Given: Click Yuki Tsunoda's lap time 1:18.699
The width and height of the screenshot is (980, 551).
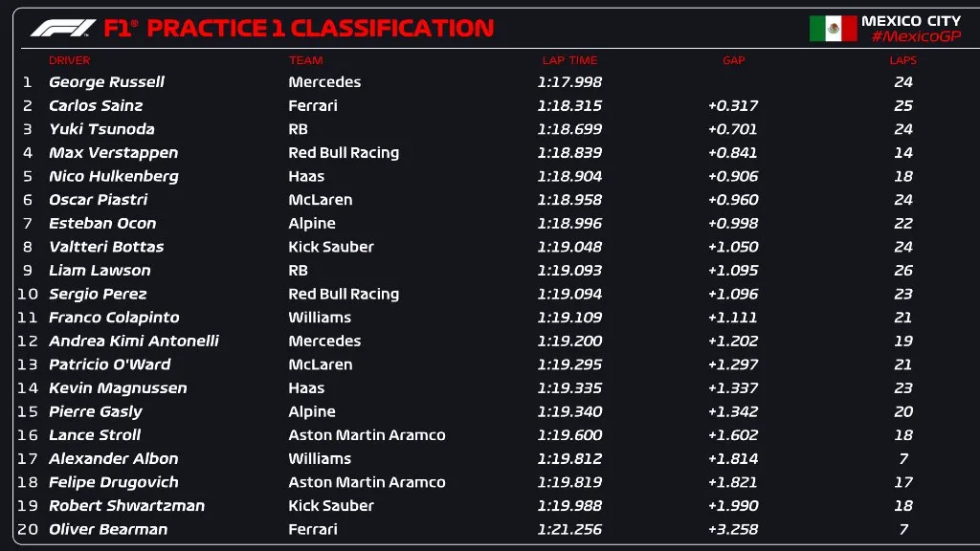Looking at the screenshot, I should tap(568, 129).
